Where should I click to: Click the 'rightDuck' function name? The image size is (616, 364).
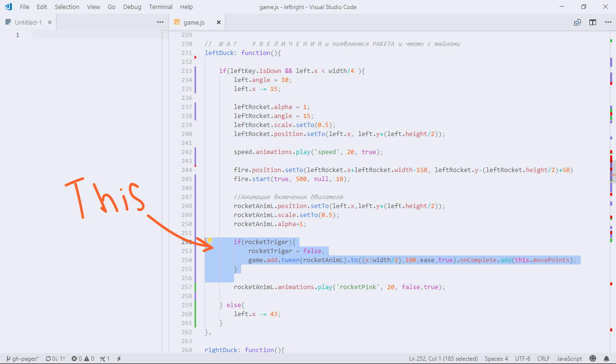pos(221,350)
